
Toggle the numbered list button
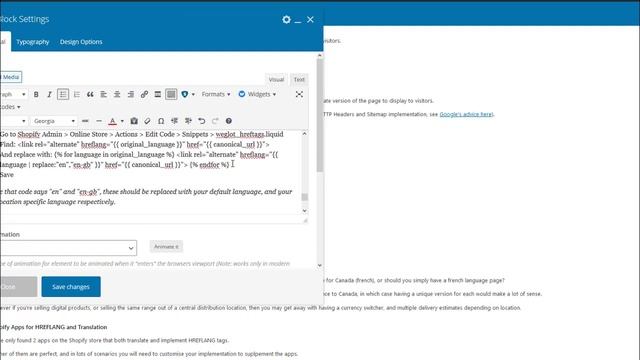pyautogui.click(x=76, y=94)
